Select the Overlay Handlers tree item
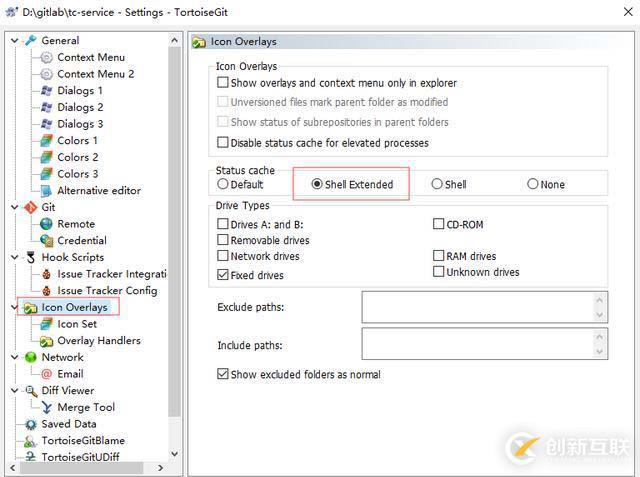Viewport: 640px width, 477px height. coord(99,341)
